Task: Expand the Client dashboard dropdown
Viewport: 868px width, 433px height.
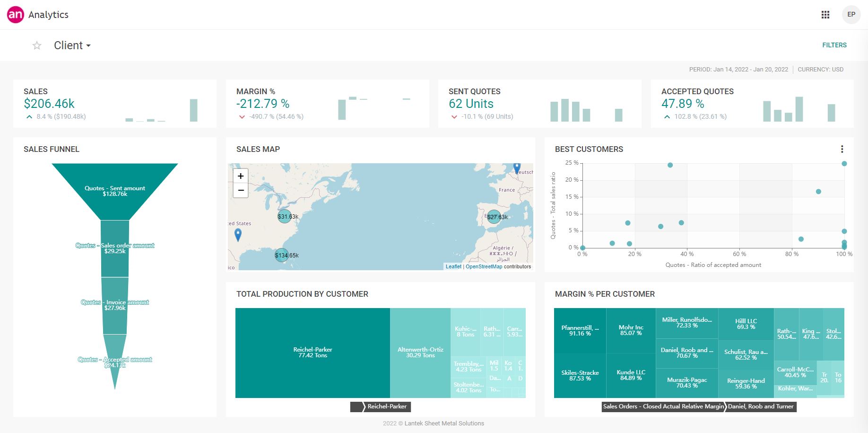Action: click(x=72, y=45)
